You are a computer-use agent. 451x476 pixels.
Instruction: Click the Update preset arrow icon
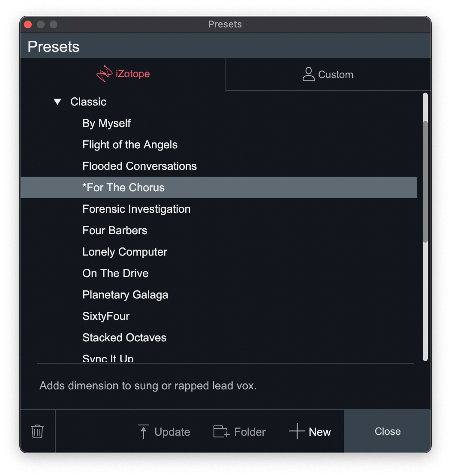coord(144,431)
